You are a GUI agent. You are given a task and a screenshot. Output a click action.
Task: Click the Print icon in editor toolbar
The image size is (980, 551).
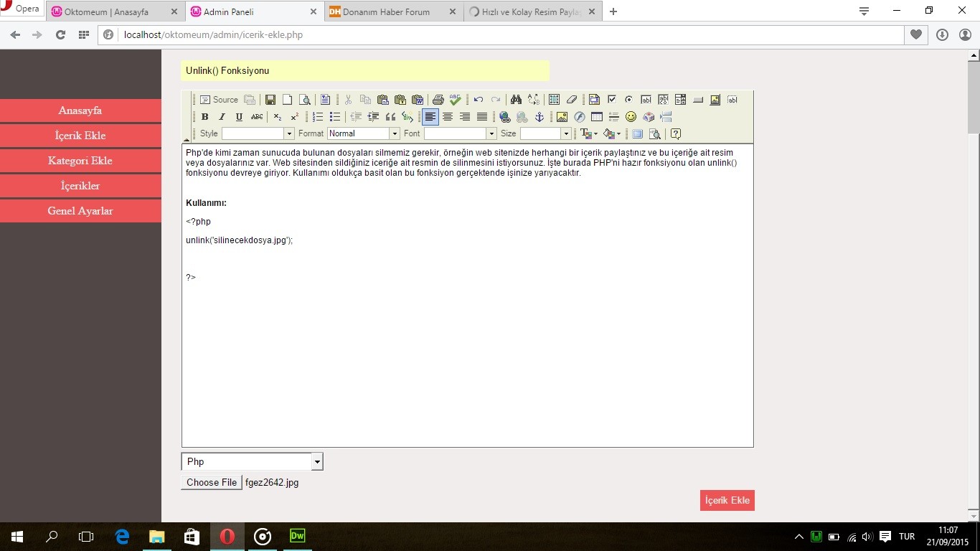tap(438, 100)
